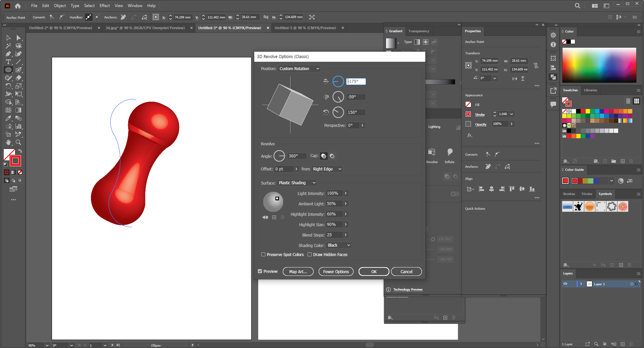Screen dimensions: 644x348
Task: Select the cap-off hollow appearance button
Action: click(x=332, y=156)
